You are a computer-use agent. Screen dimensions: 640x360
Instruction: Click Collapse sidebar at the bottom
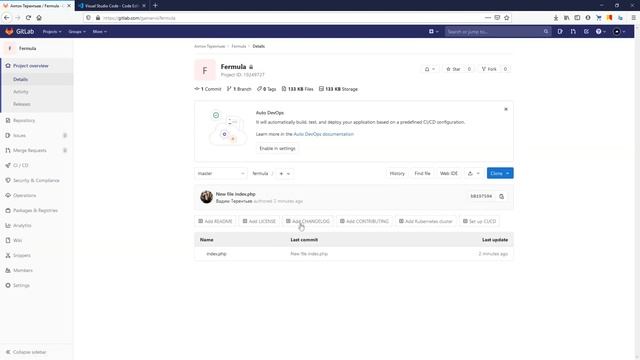pos(26,352)
